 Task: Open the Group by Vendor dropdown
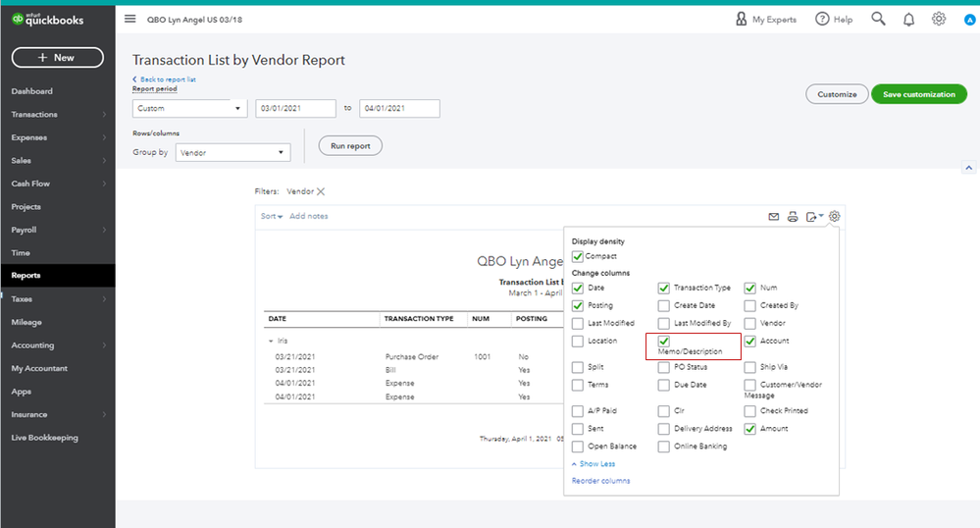click(x=233, y=153)
